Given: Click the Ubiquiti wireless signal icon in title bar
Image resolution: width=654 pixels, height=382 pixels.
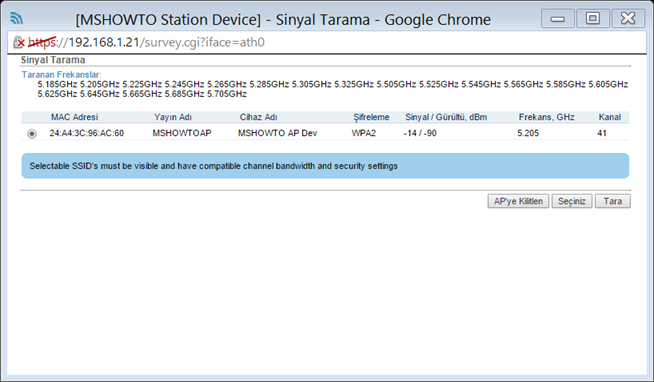Looking at the screenshot, I should [17, 18].
